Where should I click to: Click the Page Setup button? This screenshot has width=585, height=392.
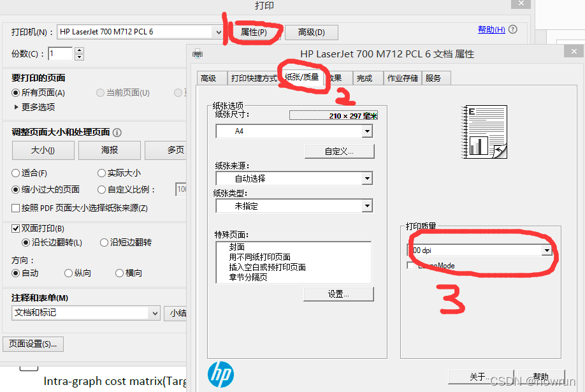[x=33, y=344]
